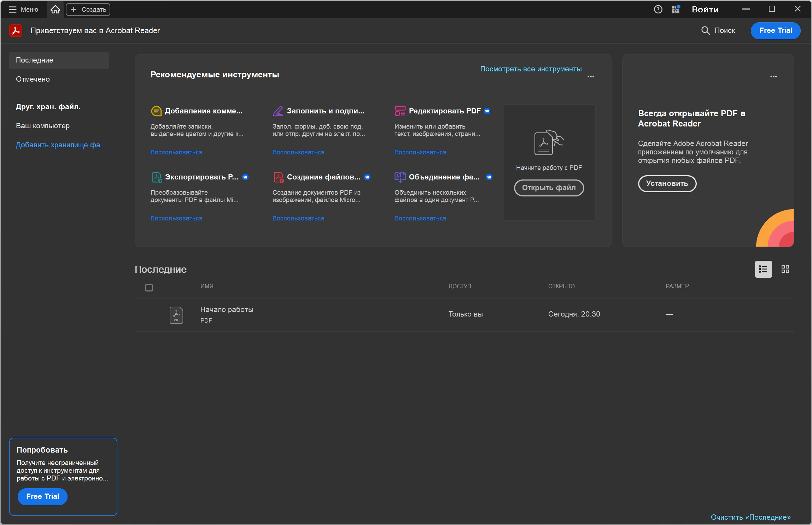Click the Edit PDF tool icon
Viewport: 812px width, 525px height.
tap(400, 111)
